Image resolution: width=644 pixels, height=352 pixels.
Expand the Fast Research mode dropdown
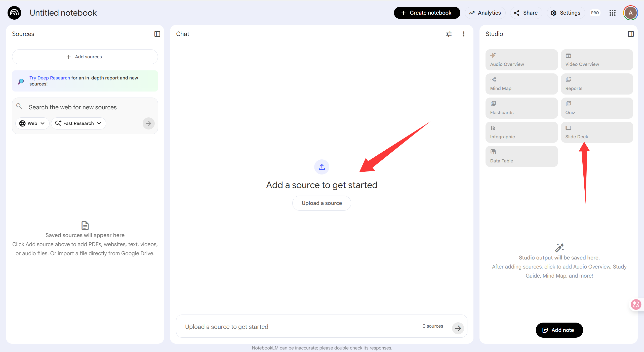(x=78, y=123)
